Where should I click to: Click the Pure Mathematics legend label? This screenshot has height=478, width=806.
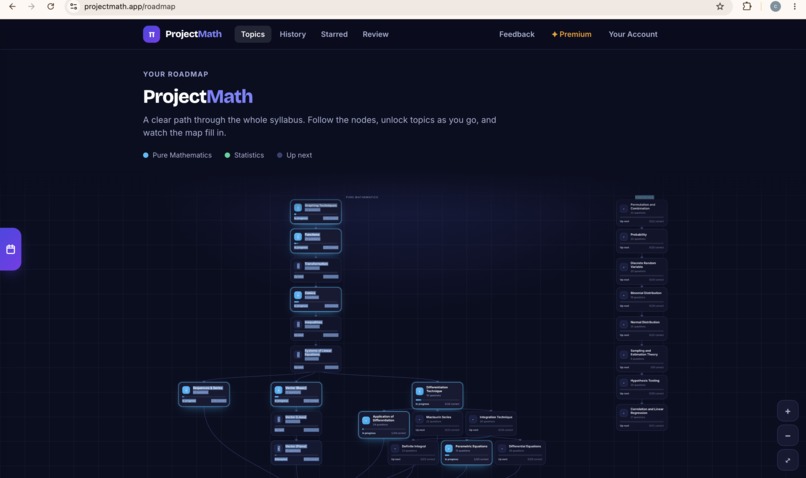coord(182,155)
